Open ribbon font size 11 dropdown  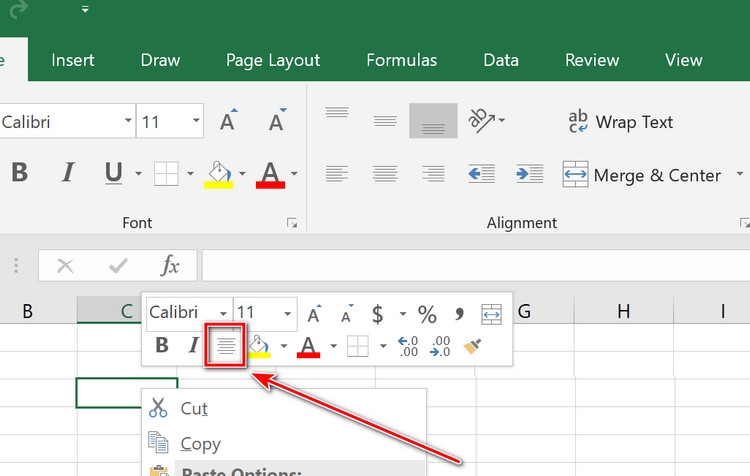pyautogui.click(x=196, y=121)
